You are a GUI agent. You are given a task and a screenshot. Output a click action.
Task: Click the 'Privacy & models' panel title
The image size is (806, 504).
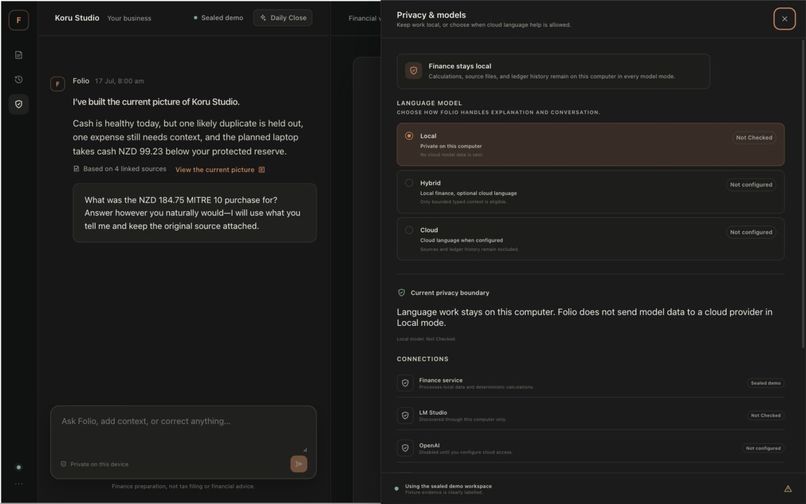[x=431, y=15]
